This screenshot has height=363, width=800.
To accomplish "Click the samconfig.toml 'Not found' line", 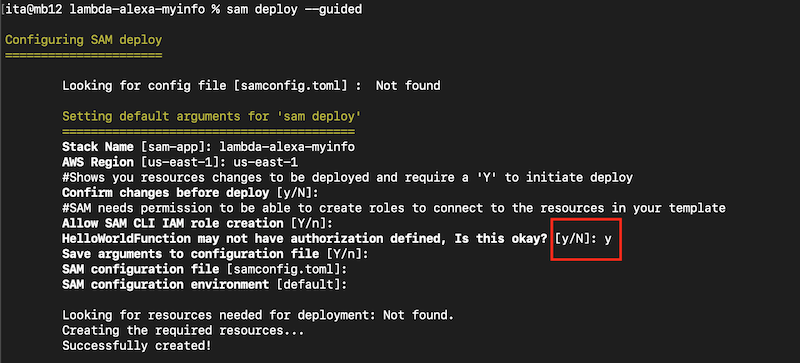I will [251, 85].
